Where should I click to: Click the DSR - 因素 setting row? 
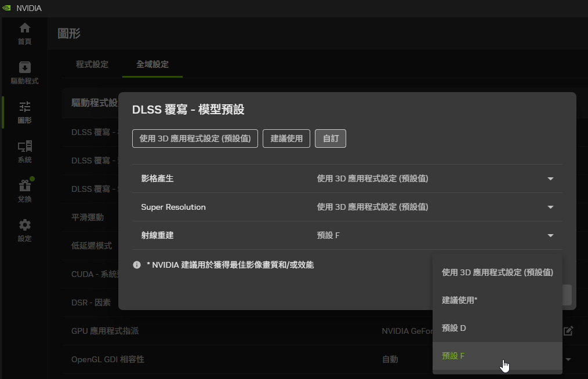pyautogui.click(x=90, y=303)
